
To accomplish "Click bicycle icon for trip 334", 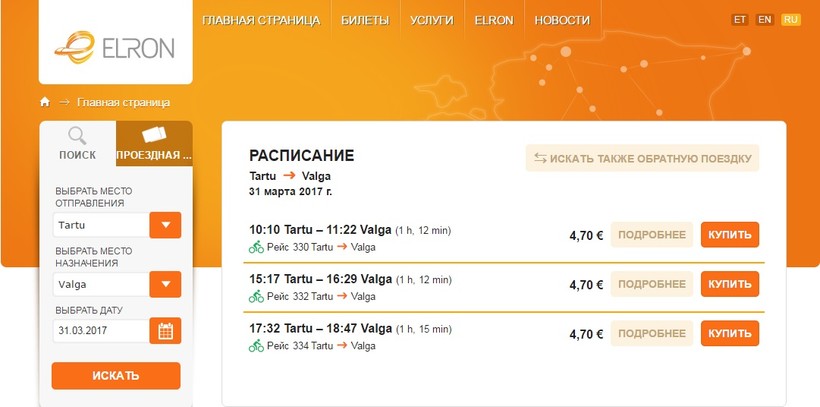I will point(256,346).
